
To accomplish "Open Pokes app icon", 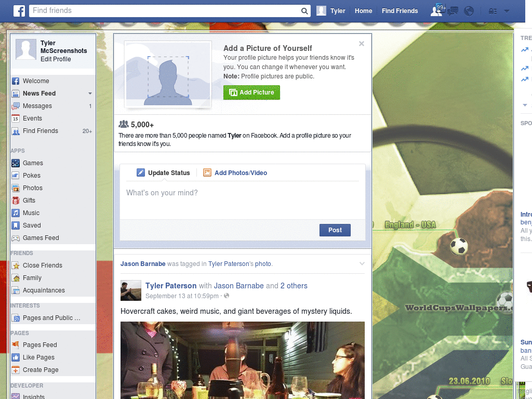I will coord(16,176).
